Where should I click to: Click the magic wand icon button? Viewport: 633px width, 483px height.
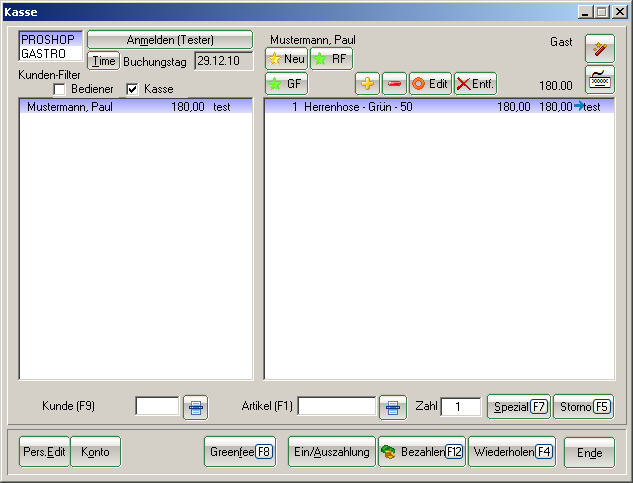click(599, 48)
